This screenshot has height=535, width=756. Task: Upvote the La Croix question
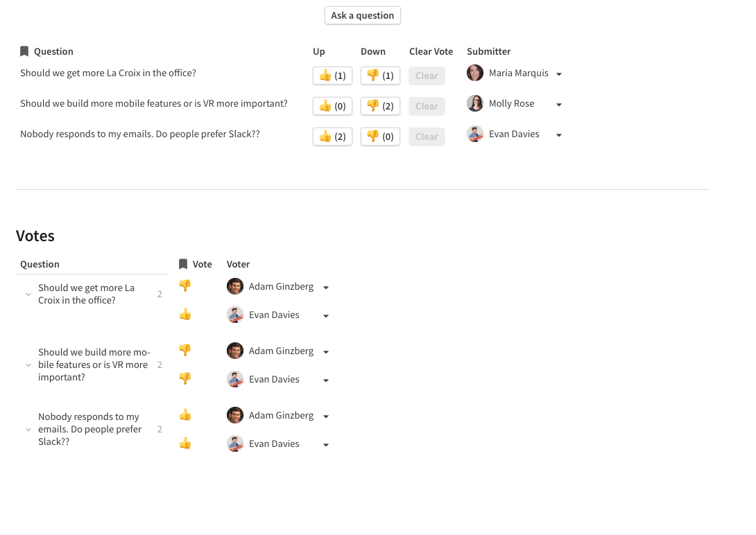pos(332,76)
